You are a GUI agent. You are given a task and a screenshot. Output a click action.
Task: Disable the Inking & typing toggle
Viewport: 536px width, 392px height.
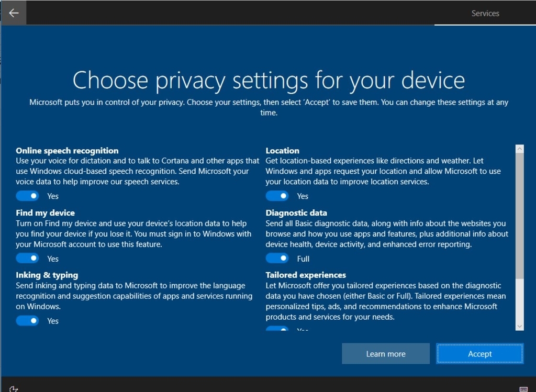(27, 321)
